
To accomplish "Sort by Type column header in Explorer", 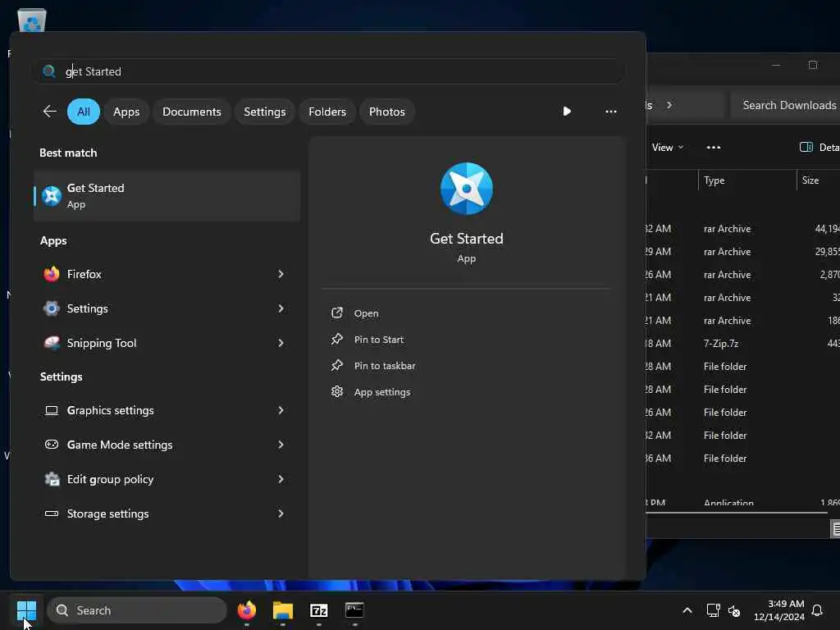I will [x=747, y=180].
